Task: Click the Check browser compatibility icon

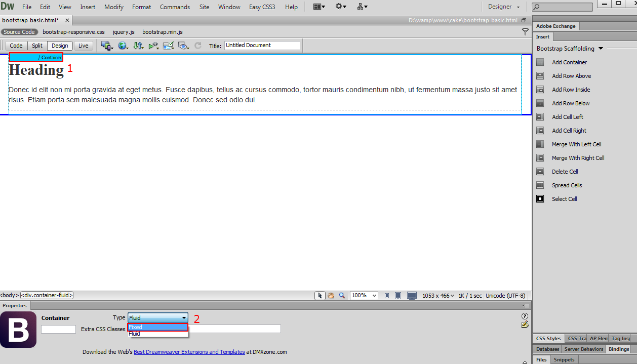Action: tap(168, 46)
